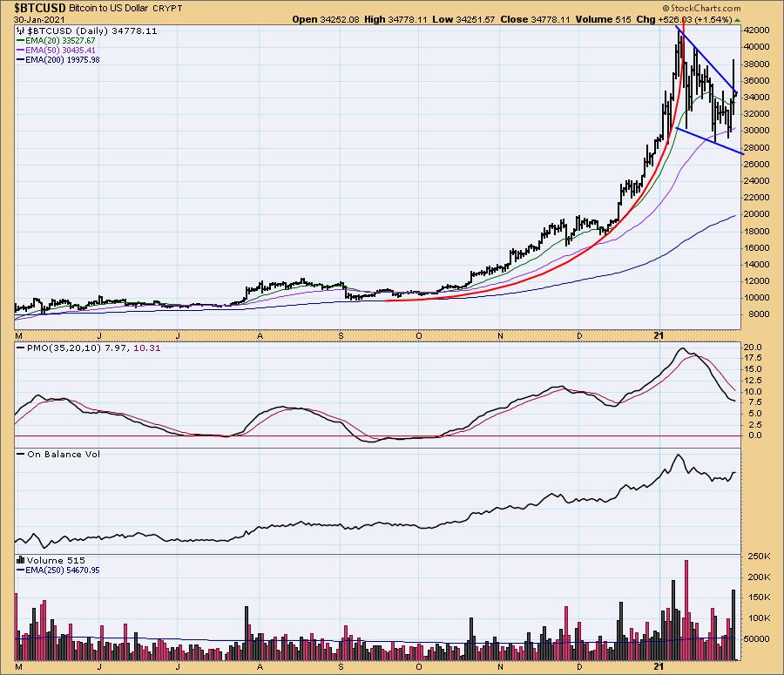Click the EMA(200) 19975.98 legend entry
The width and height of the screenshot is (784, 675).
[x=63, y=59]
